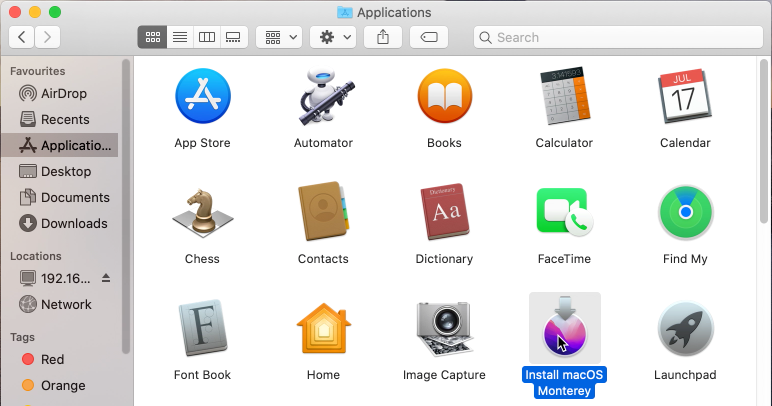Click the 'App Store' label text
Image resolution: width=772 pixels, height=406 pixels.
[202, 143]
